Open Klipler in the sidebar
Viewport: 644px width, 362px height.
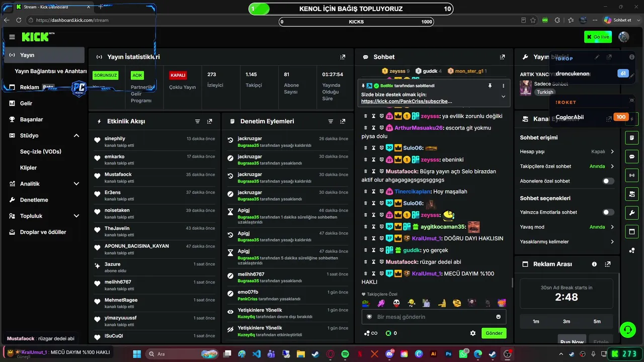(28, 168)
